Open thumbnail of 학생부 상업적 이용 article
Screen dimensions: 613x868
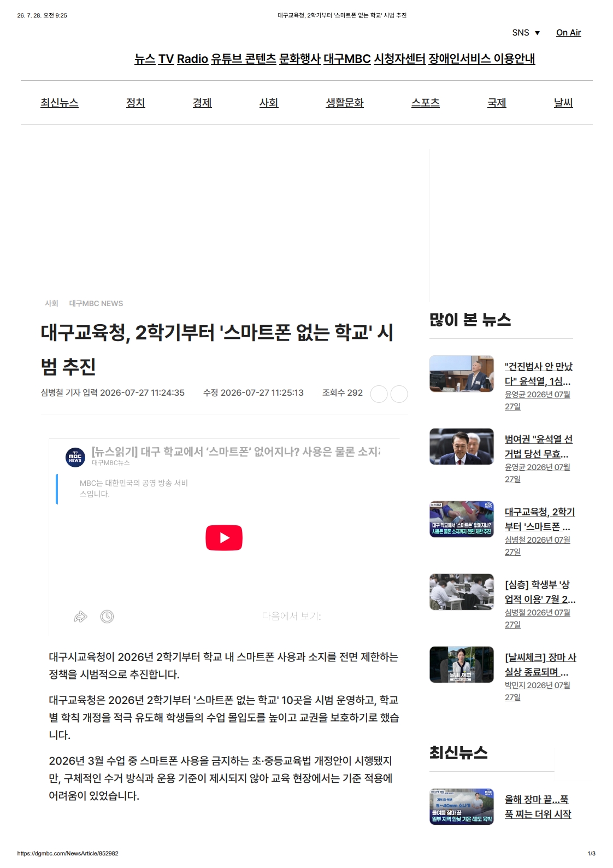[462, 592]
